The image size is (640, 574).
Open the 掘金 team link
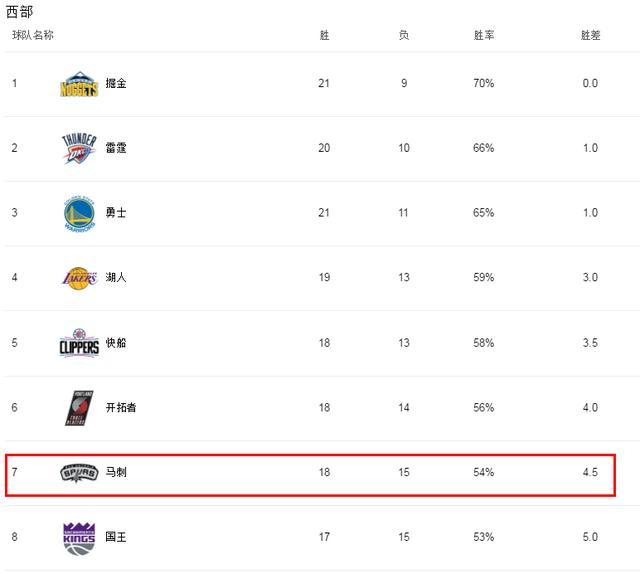coord(116,84)
